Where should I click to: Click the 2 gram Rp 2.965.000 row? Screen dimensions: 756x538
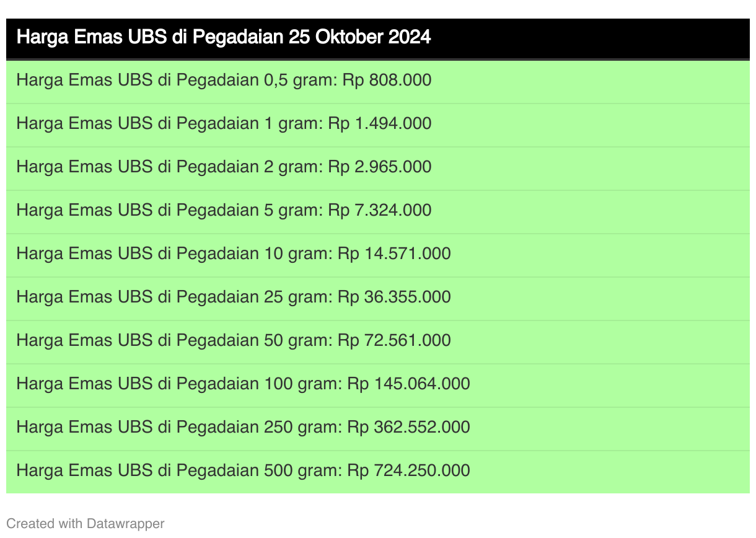coord(378,168)
